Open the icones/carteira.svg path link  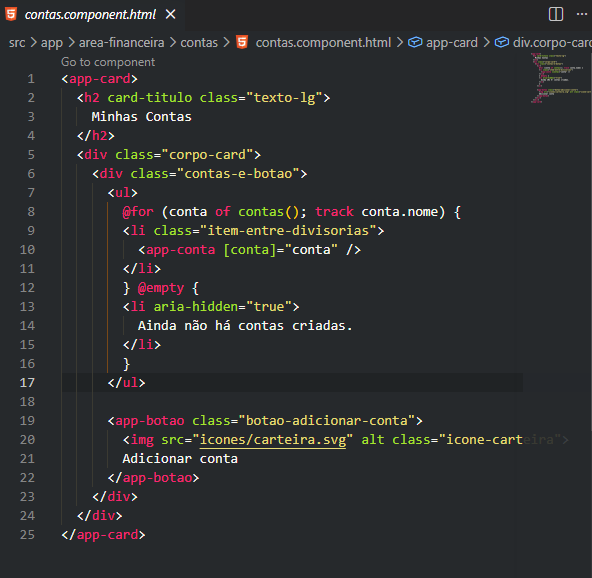click(x=273, y=440)
